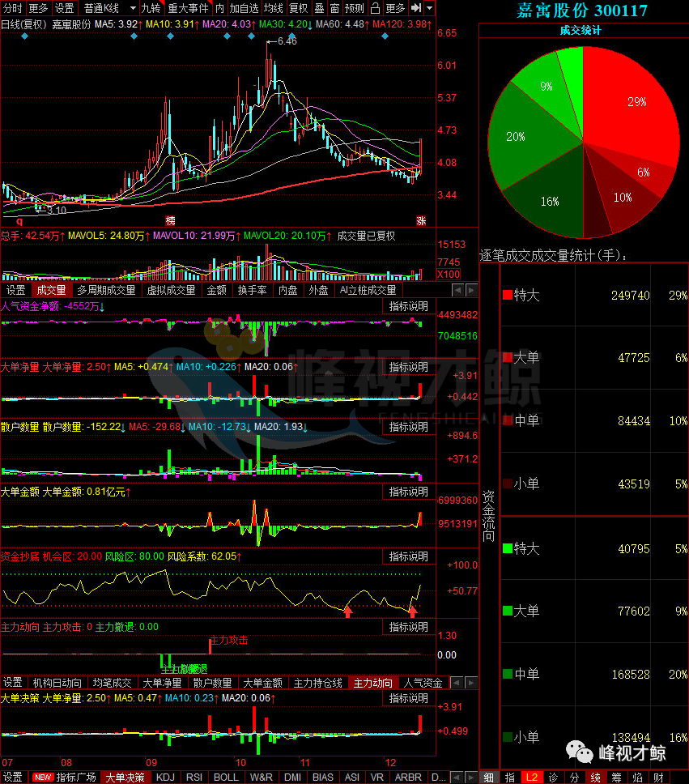
Task: Select the KDJ indicator tab
Action: tap(165, 777)
